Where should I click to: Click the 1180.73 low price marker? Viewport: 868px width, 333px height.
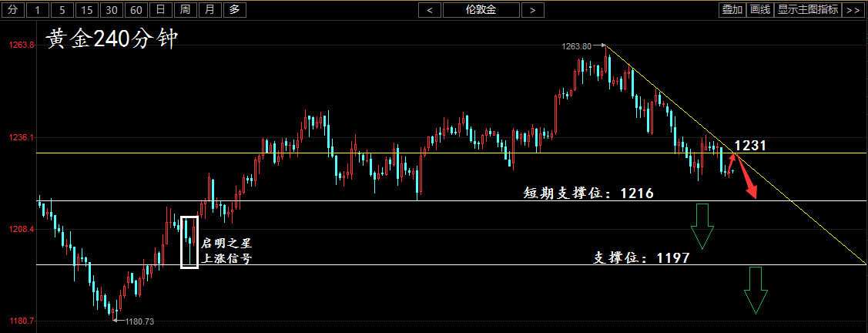click(139, 321)
